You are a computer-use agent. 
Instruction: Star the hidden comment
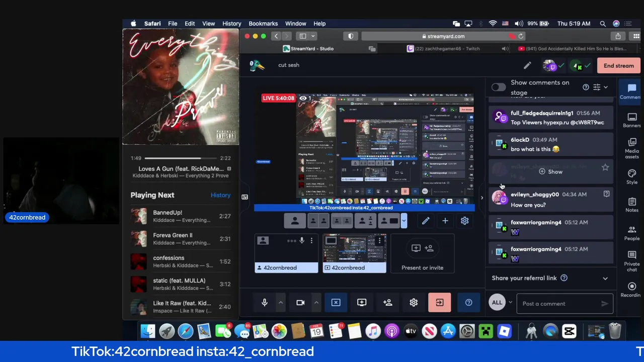pyautogui.click(x=605, y=167)
